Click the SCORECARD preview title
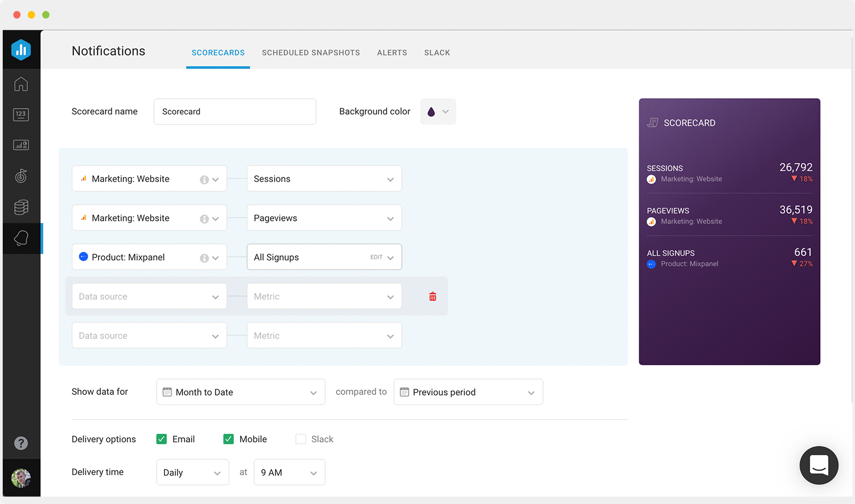This screenshot has width=855, height=504. click(x=689, y=123)
